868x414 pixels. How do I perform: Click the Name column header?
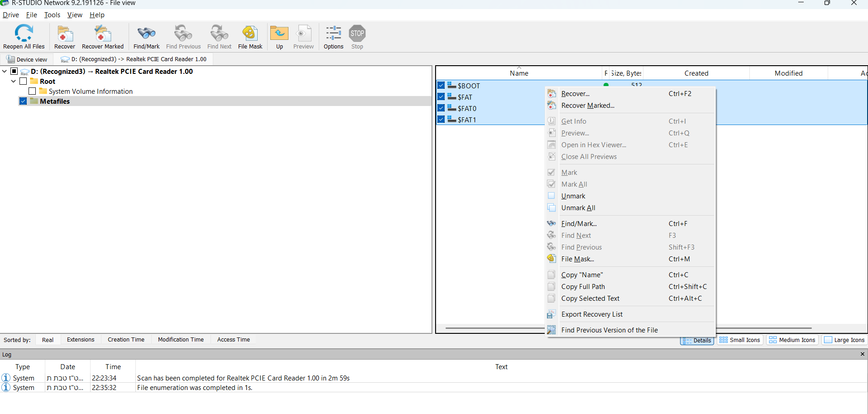519,73
